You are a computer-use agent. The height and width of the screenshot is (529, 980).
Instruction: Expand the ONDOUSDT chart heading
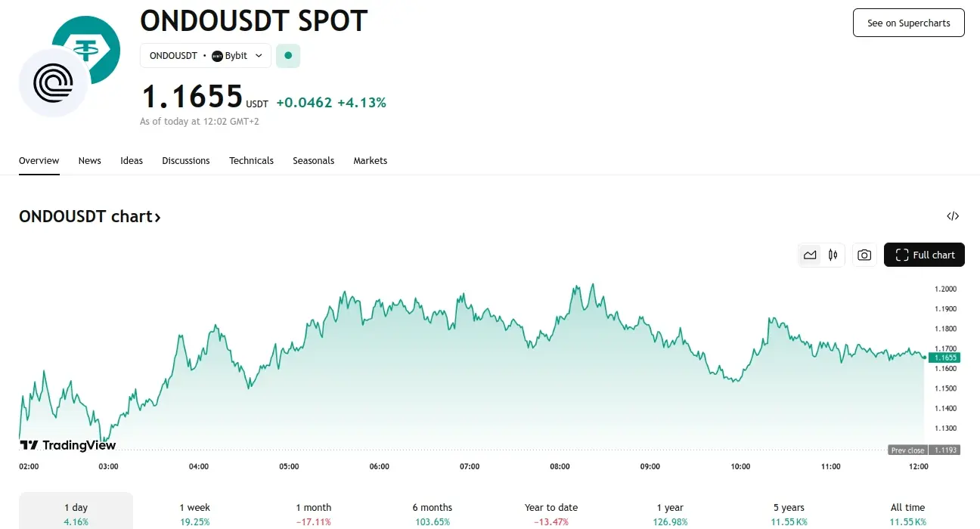(x=90, y=217)
